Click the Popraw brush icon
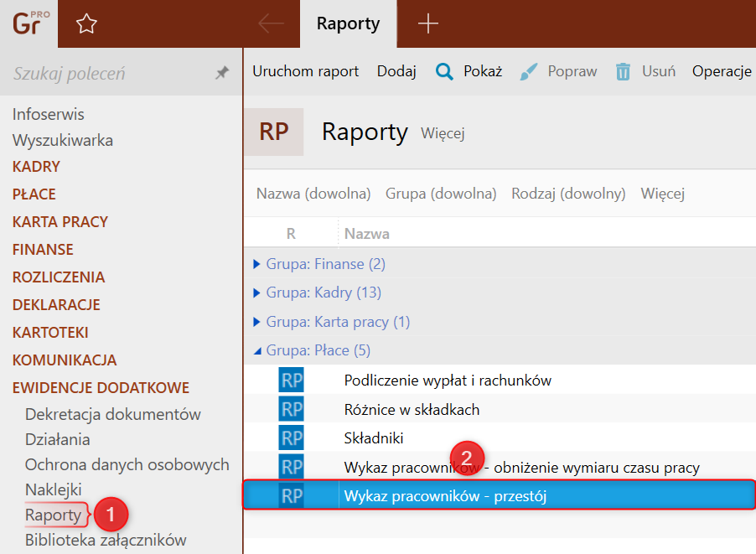This screenshot has height=554, width=756. tap(528, 71)
